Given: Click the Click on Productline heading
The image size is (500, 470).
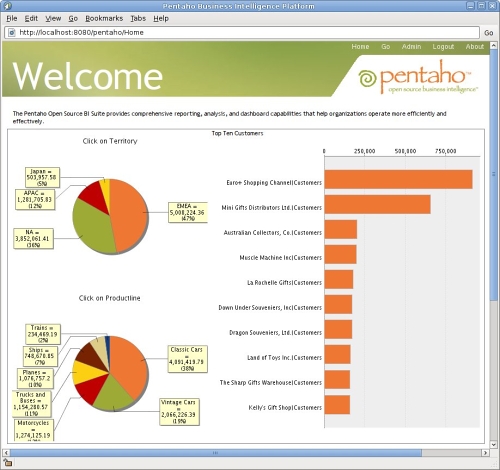Looking at the screenshot, I should click(x=109, y=298).
